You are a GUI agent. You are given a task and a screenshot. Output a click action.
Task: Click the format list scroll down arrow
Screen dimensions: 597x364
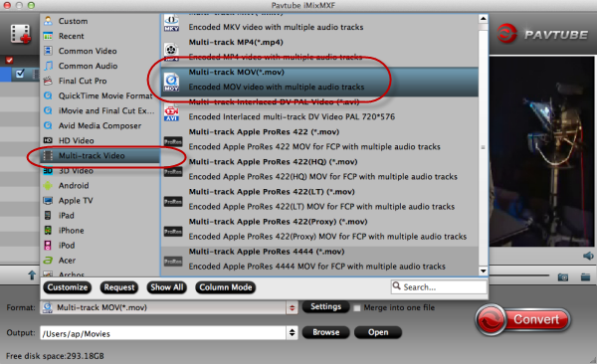484,272
